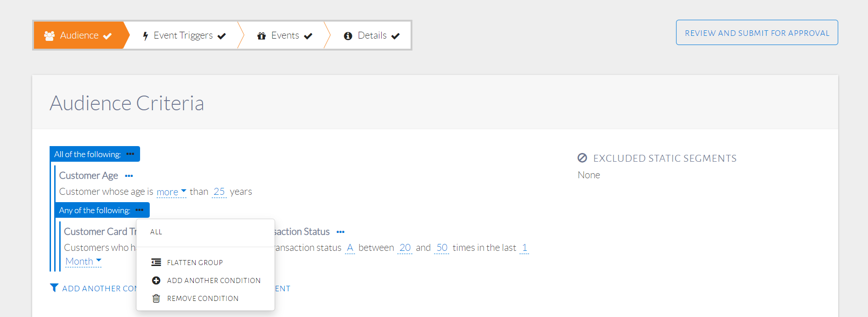Open Customer Age condition options menu
The image size is (868, 317).
tap(129, 176)
